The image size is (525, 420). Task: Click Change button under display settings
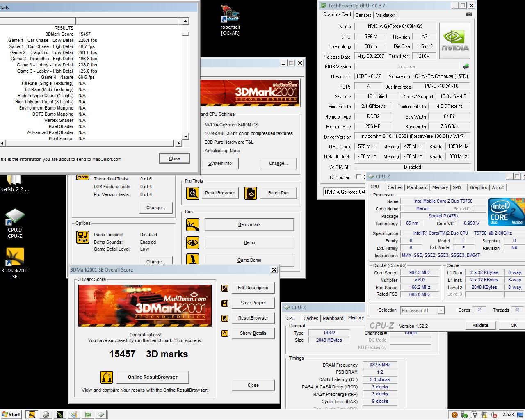pos(278,163)
